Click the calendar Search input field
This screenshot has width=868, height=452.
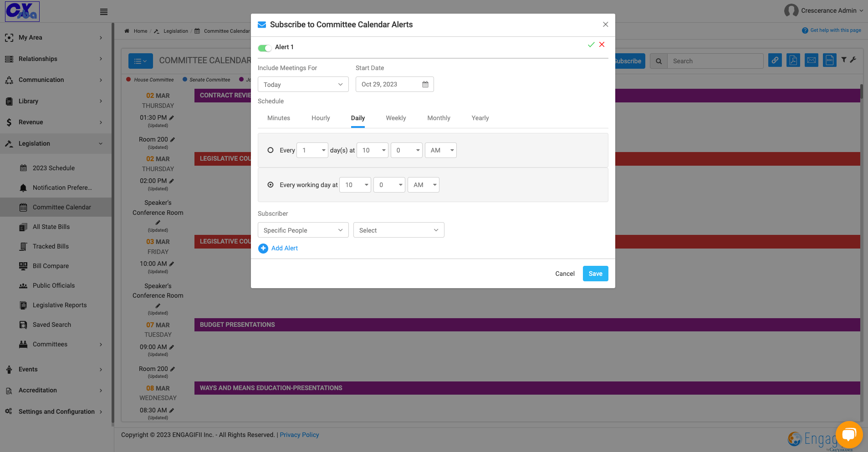pyautogui.click(x=715, y=61)
